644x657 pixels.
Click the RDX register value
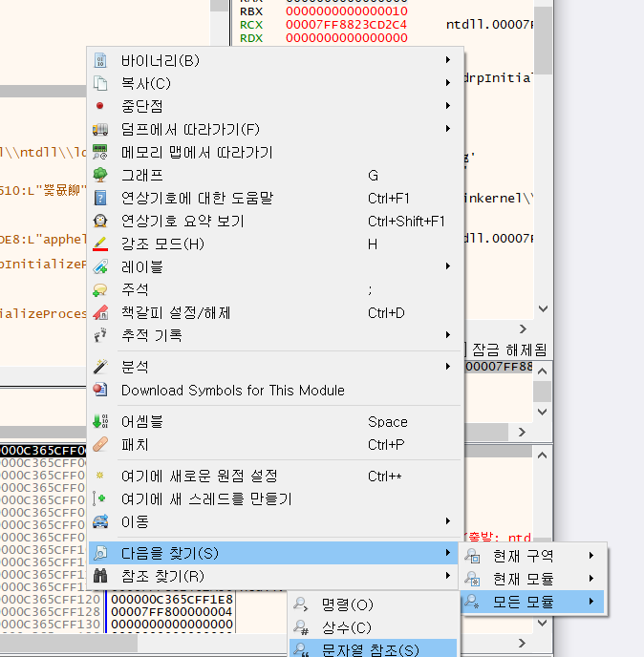click(346, 38)
